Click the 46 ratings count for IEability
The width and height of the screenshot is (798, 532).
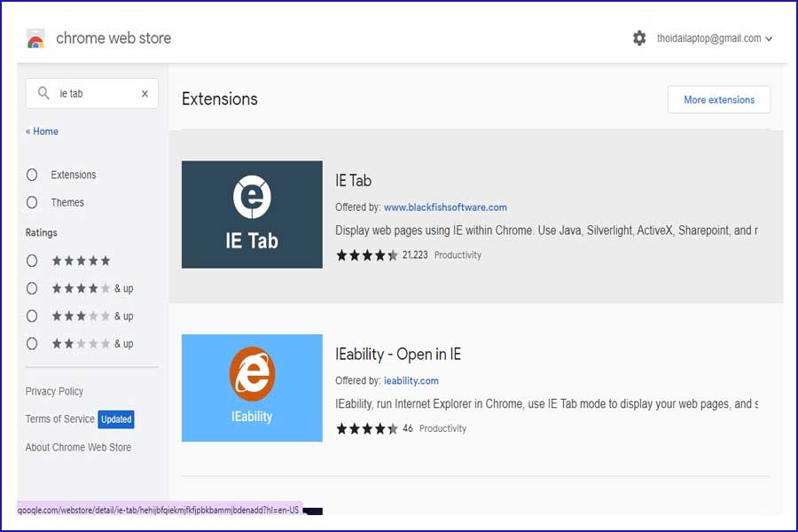coord(408,428)
